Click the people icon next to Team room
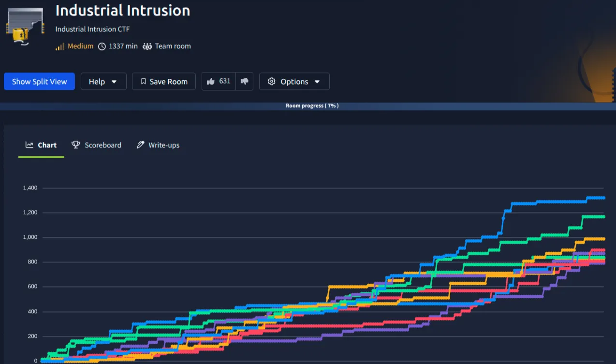Image resolution: width=616 pixels, height=364 pixels. 147,46
